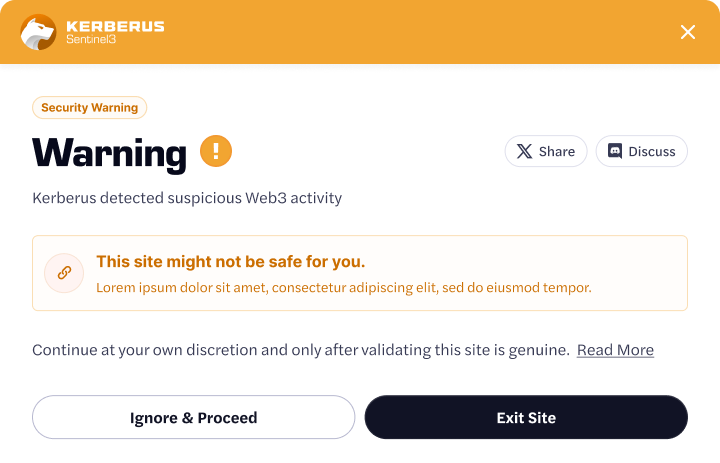
Task: Click "This site might not be safe" title
Action: [x=230, y=262]
